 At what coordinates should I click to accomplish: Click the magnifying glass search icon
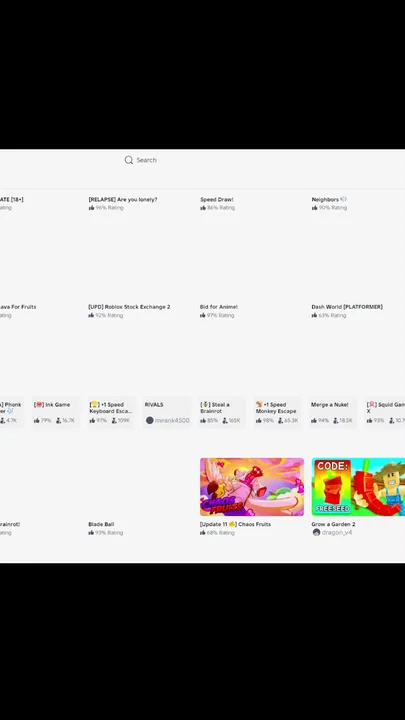point(129,160)
